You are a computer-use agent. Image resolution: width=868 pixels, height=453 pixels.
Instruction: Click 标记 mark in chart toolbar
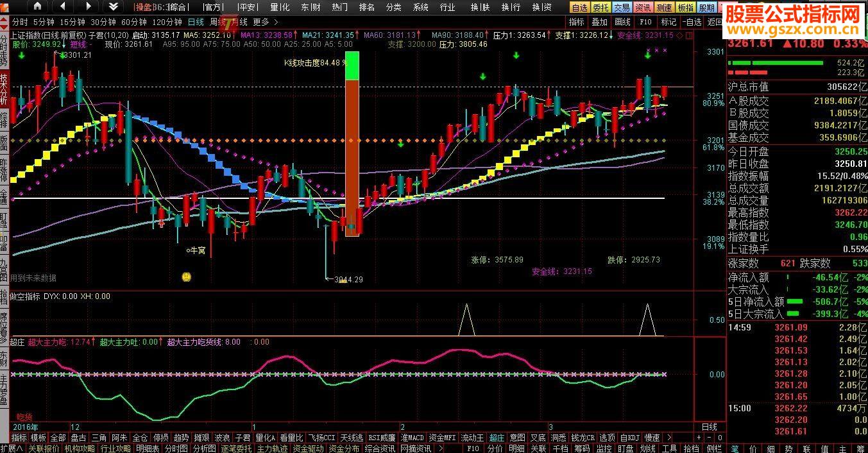668,22
